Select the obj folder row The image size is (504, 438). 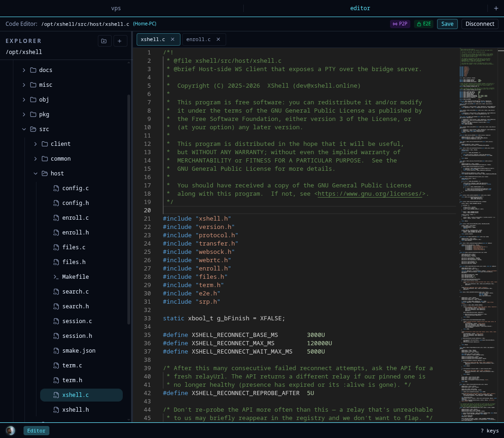coord(44,99)
